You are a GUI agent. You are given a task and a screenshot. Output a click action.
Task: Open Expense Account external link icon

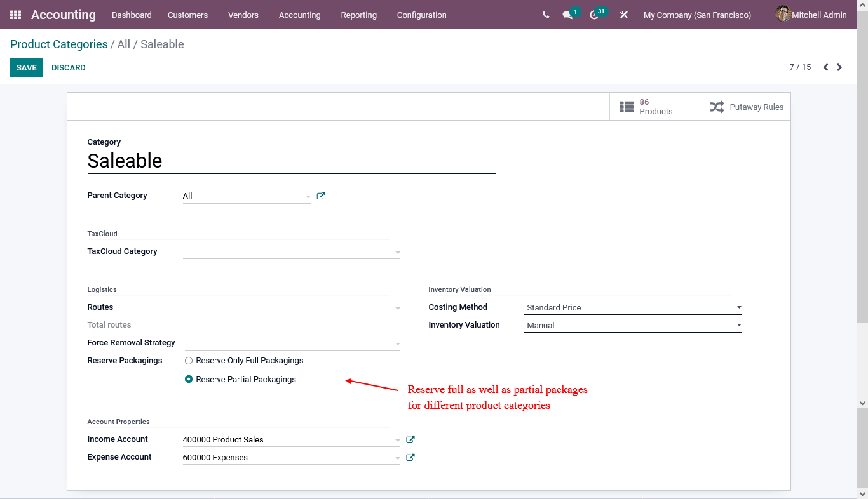(x=410, y=457)
